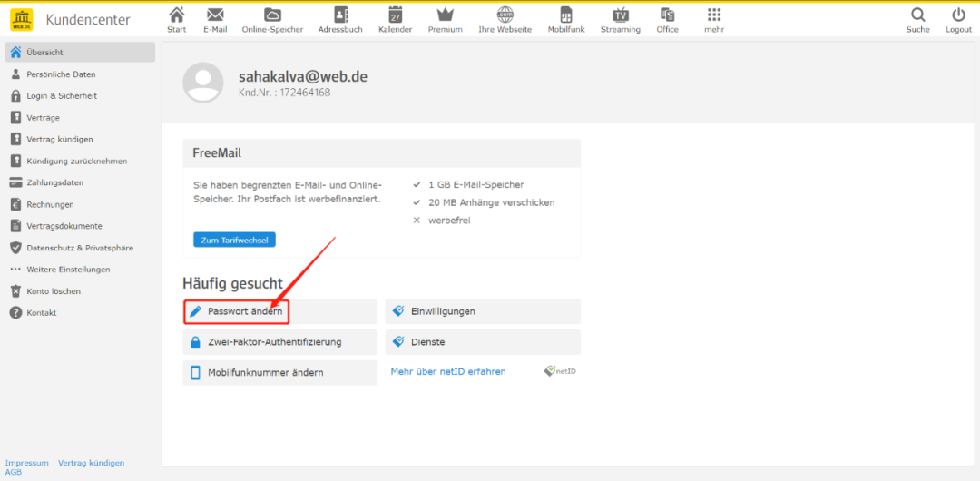Click the Konto löschen trash icon
The width and height of the screenshot is (980, 481).
click(x=16, y=290)
